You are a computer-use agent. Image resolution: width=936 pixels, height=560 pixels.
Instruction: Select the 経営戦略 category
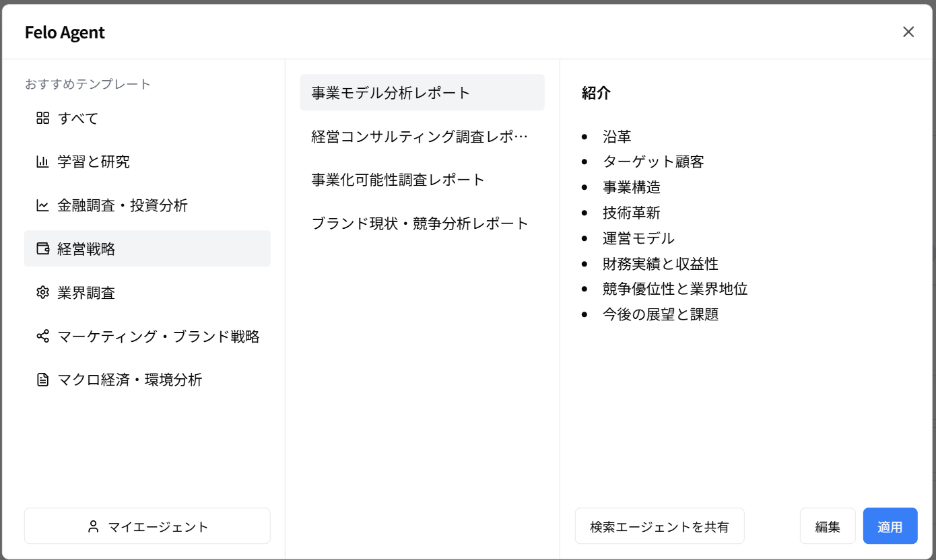147,249
